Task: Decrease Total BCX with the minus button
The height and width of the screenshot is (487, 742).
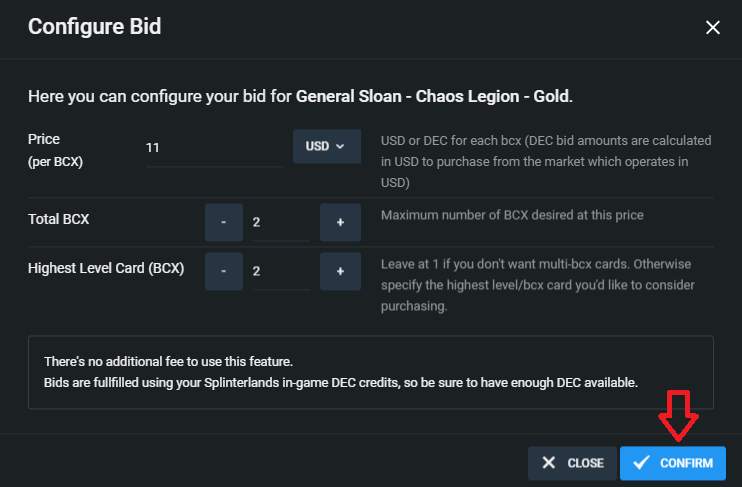Action: [x=224, y=222]
